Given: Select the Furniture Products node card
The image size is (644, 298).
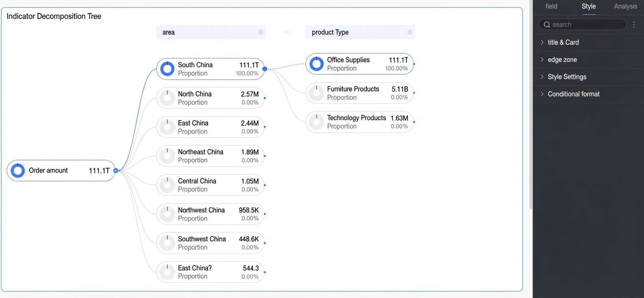Looking at the screenshot, I should pyautogui.click(x=360, y=93).
